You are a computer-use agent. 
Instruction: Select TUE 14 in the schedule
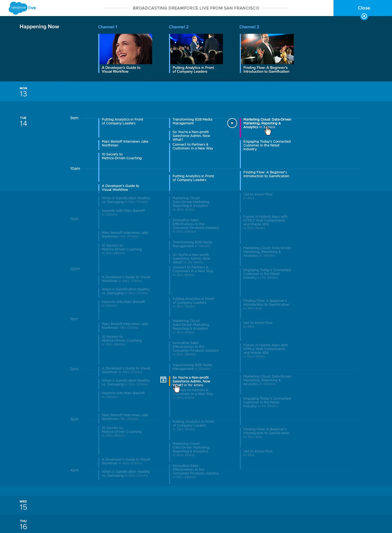pos(23,122)
